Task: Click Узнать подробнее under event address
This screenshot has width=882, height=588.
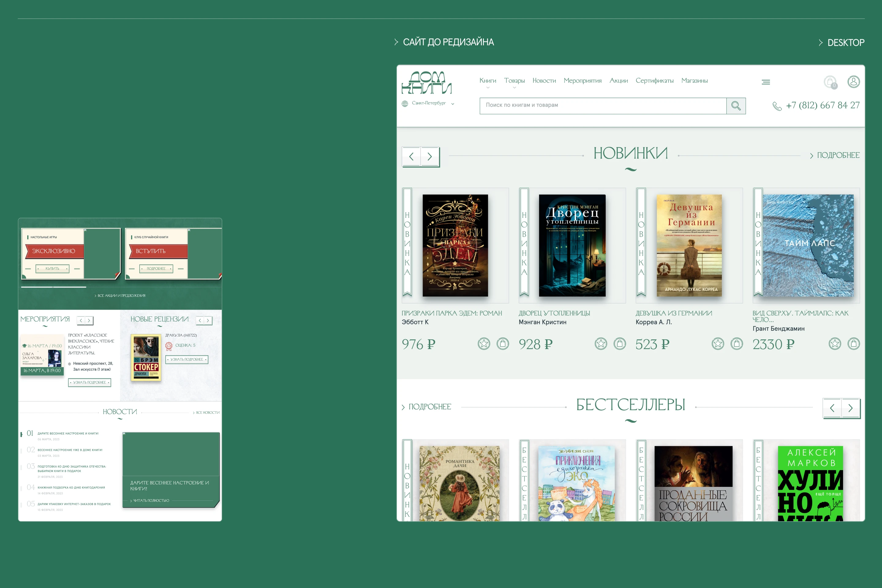Action: click(90, 383)
